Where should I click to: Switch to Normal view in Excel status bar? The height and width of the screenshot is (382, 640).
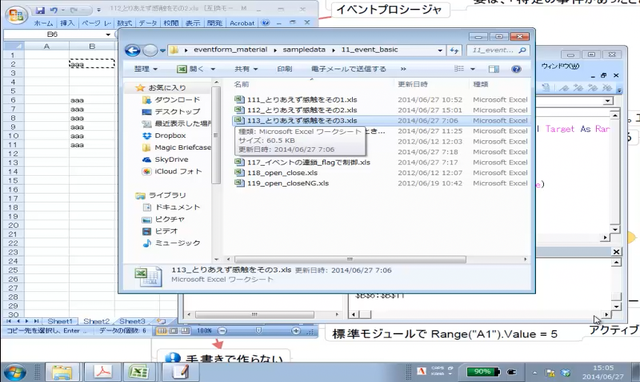[162, 331]
